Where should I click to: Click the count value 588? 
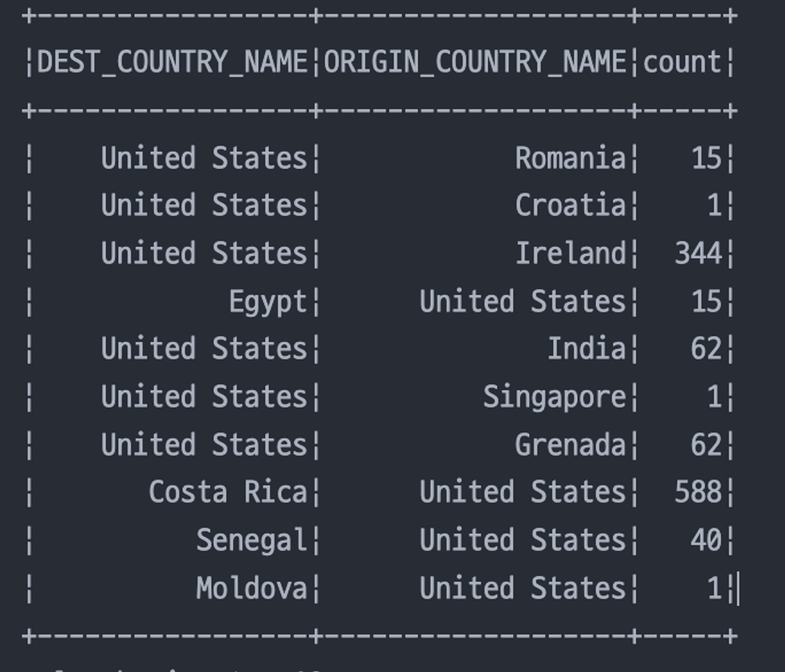pyautogui.click(x=698, y=492)
